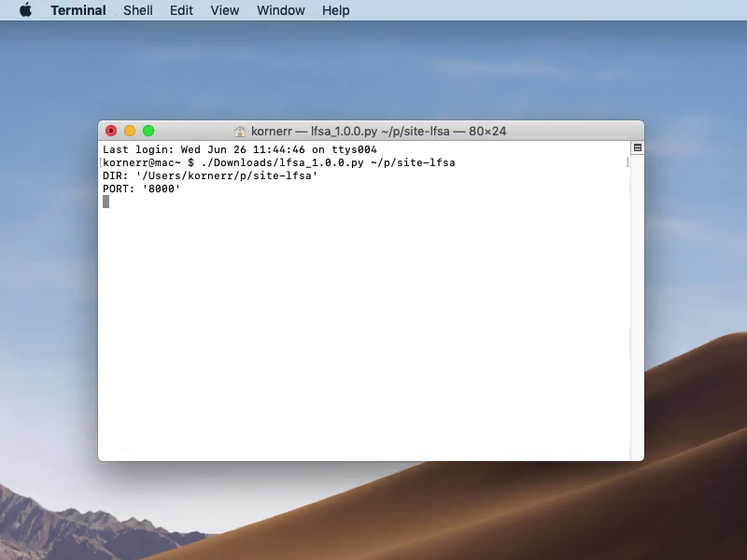This screenshot has height=560, width=747.
Task: Click the gray terminal cursor block
Action: (106, 202)
